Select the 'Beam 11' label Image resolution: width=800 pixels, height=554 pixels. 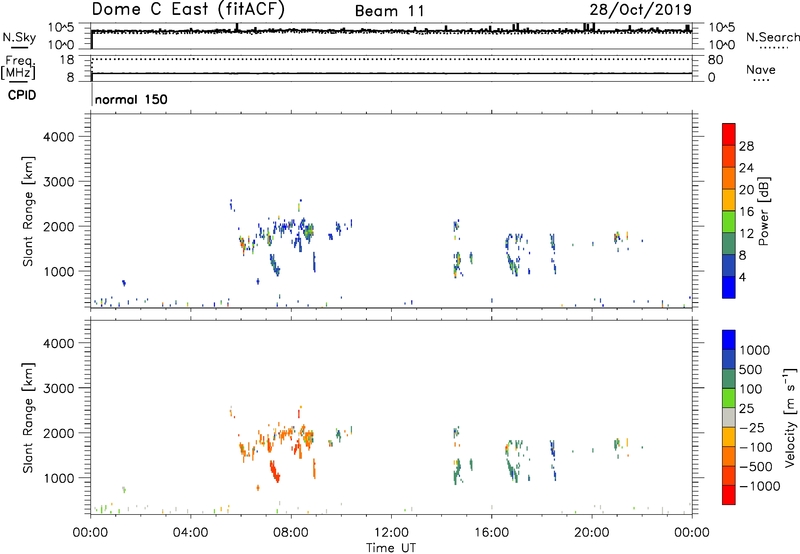(x=390, y=11)
